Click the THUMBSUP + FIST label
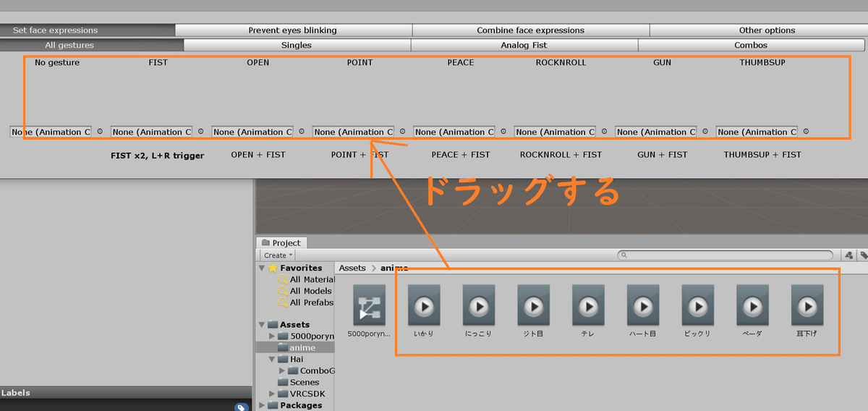 click(x=762, y=155)
